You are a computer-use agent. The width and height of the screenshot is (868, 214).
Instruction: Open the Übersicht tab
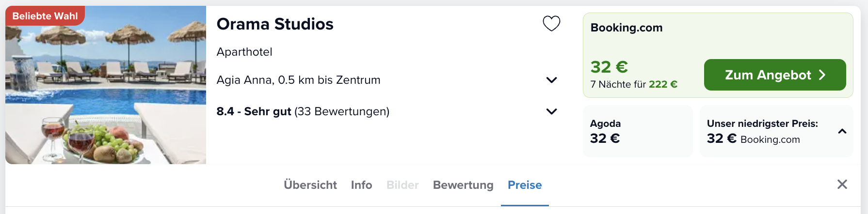(310, 185)
